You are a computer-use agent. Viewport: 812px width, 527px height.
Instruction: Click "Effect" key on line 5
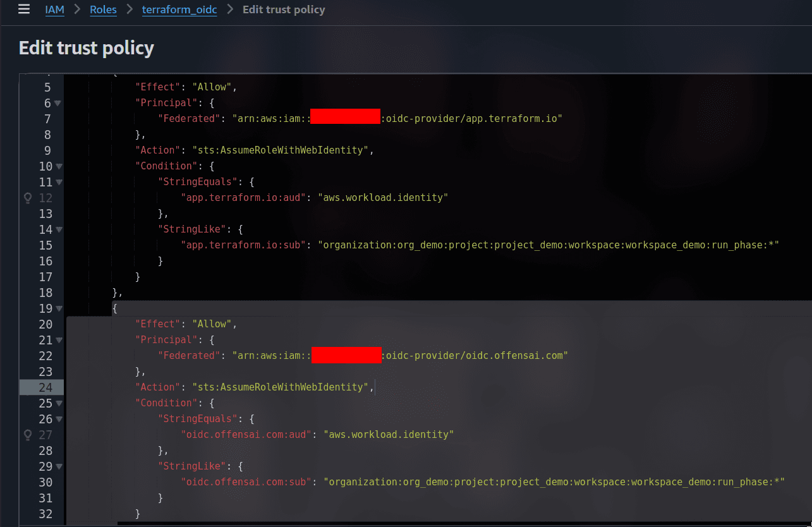click(158, 87)
